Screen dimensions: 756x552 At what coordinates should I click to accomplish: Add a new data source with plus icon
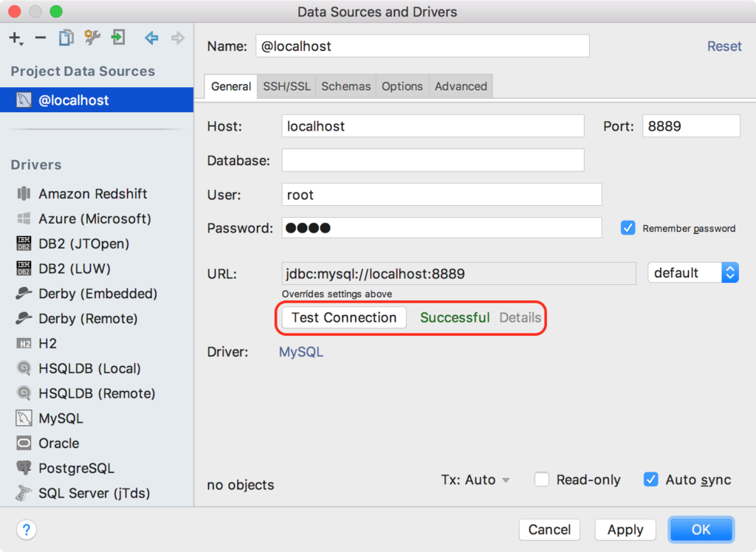pyautogui.click(x=15, y=37)
